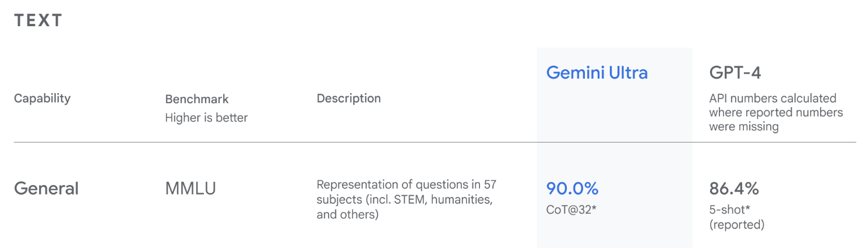Click the GPT-4 column title

pyautogui.click(x=735, y=73)
